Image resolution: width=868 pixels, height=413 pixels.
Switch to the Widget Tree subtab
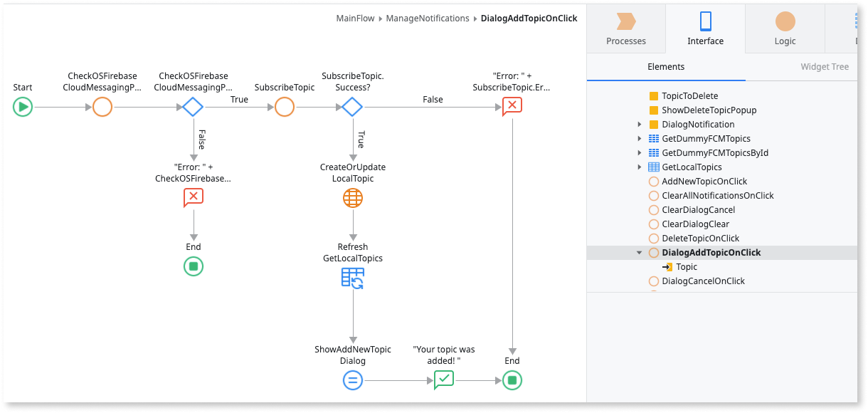(825, 67)
